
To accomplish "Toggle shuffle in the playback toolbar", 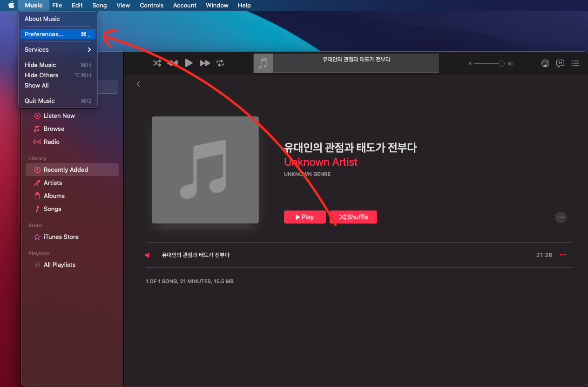I will coord(157,63).
